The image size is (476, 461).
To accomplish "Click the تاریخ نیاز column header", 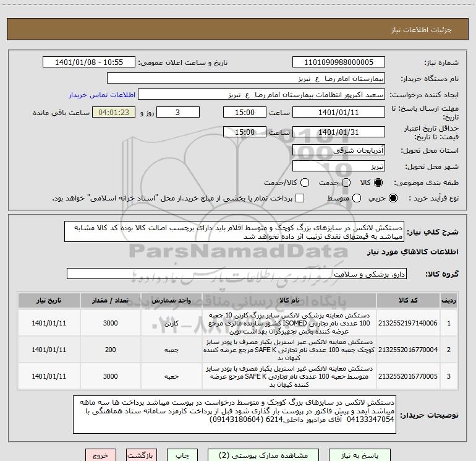I will 49,301.
